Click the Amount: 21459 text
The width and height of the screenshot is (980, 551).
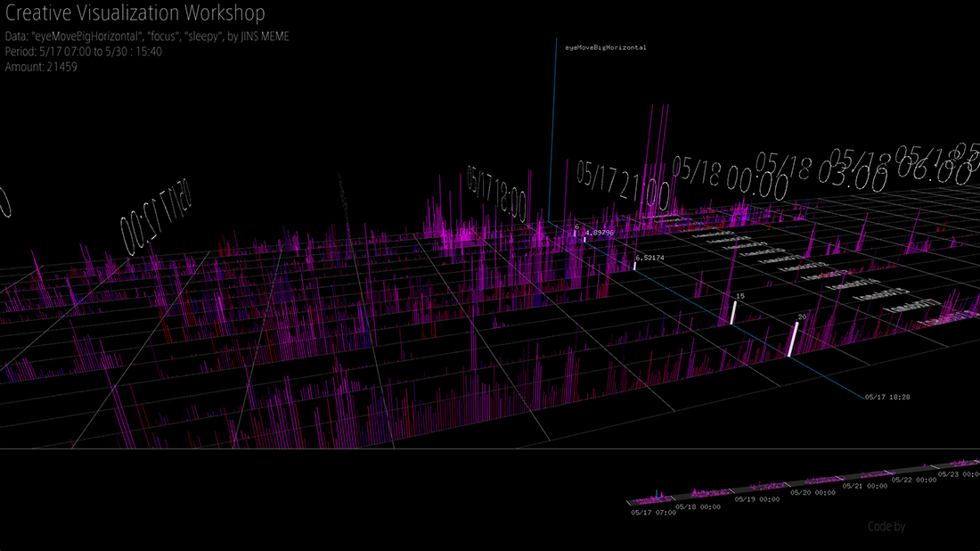pyautogui.click(x=41, y=67)
